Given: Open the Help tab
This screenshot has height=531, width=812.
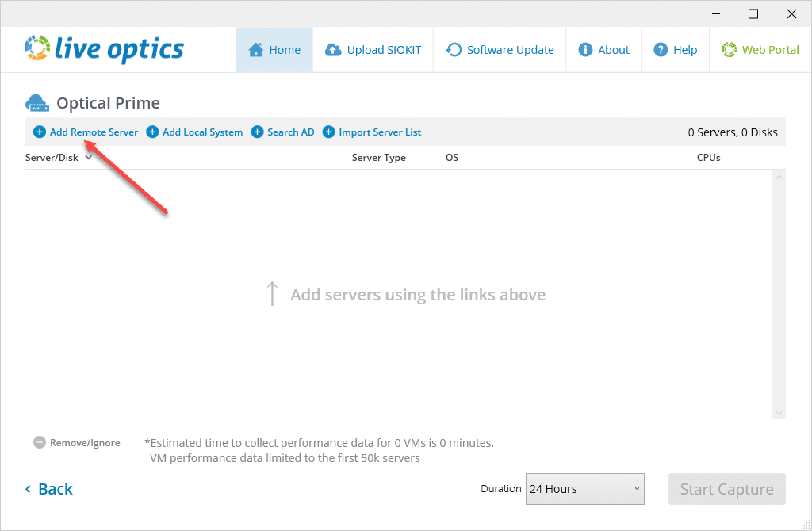Looking at the screenshot, I should point(676,50).
